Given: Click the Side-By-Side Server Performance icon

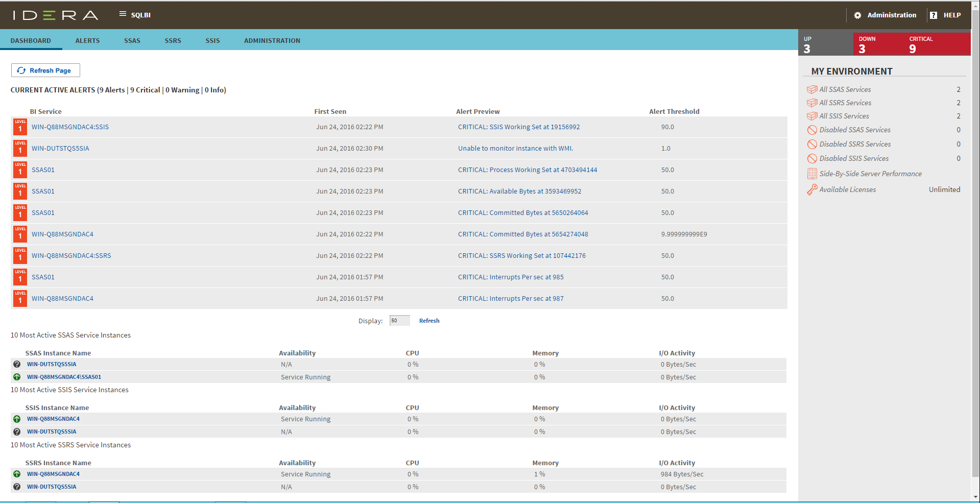Looking at the screenshot, I should coord(811,174).
